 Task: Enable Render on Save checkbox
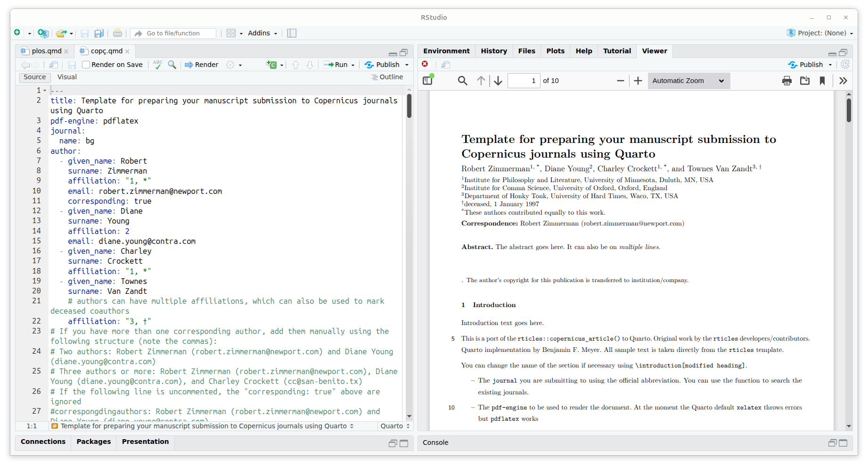(86, 65)
